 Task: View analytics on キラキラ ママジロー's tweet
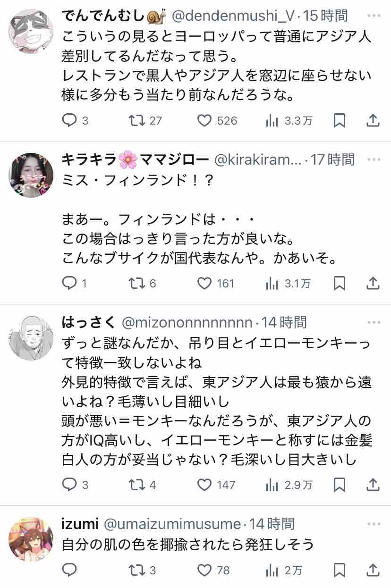pos(272,283)
